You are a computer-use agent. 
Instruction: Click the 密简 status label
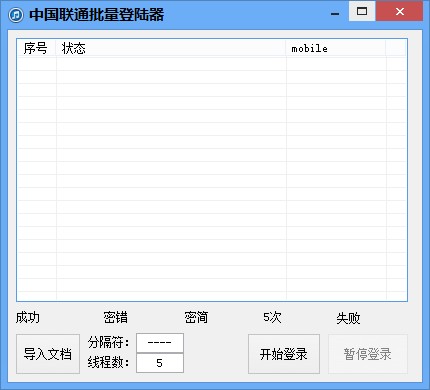click(196, 317)
